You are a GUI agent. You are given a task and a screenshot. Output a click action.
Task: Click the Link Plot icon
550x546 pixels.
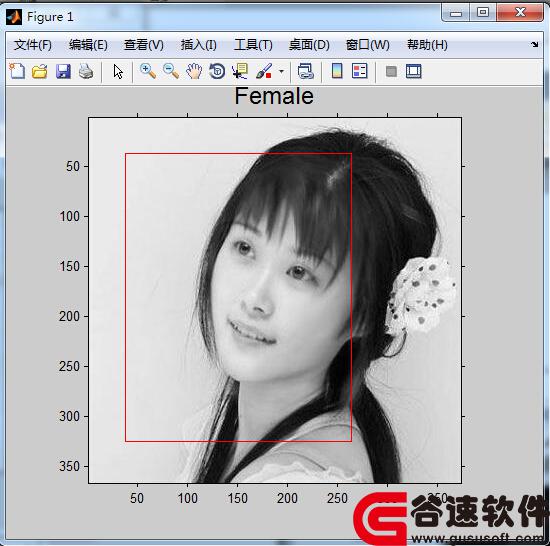tap(305, 71)
